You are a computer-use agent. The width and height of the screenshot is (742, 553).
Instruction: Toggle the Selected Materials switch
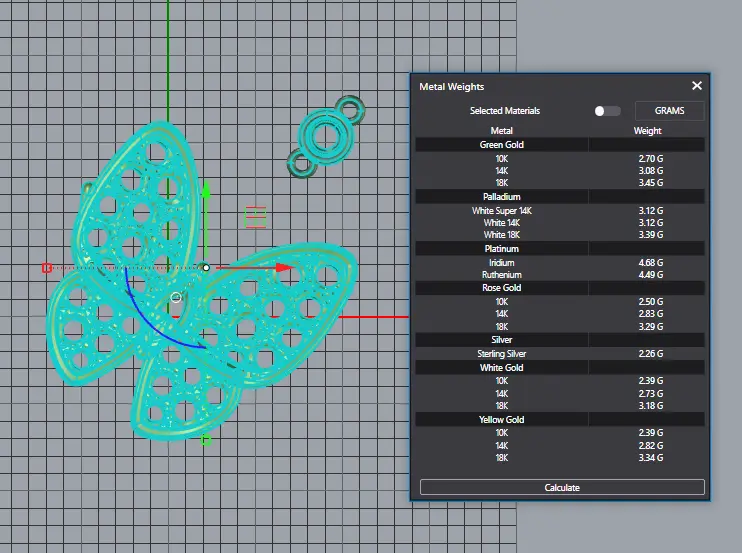[607, 111]
